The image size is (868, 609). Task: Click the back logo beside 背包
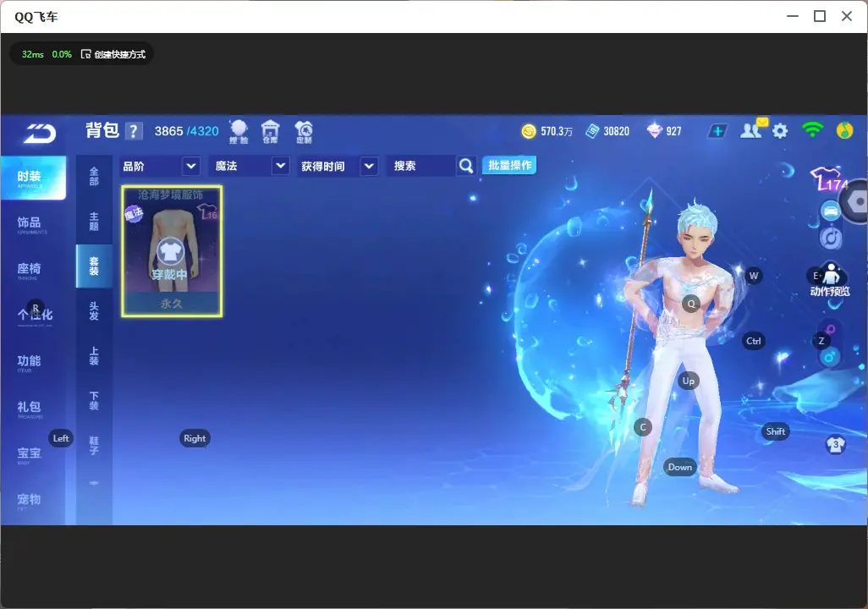click(40, 134)
